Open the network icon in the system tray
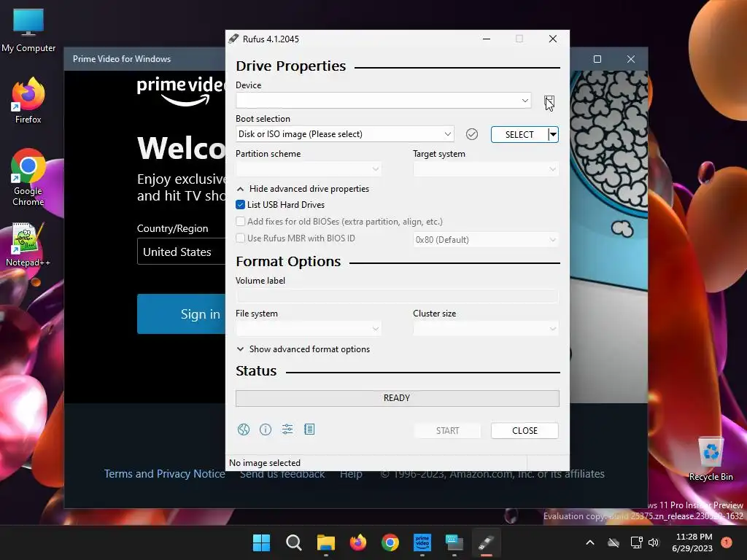Viewport: 747px width, 560px height. tap(636, 542)
